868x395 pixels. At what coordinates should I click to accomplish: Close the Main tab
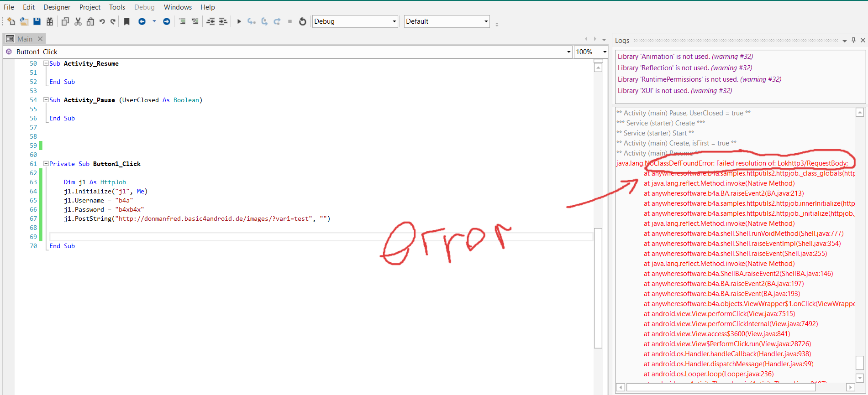pos(40,39)
